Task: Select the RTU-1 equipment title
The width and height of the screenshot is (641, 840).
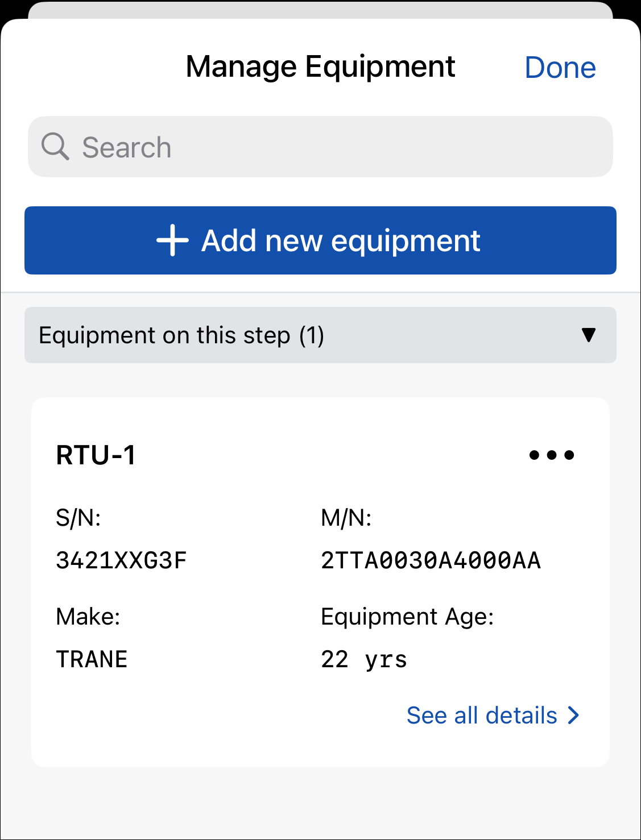Action: [96, 455]
